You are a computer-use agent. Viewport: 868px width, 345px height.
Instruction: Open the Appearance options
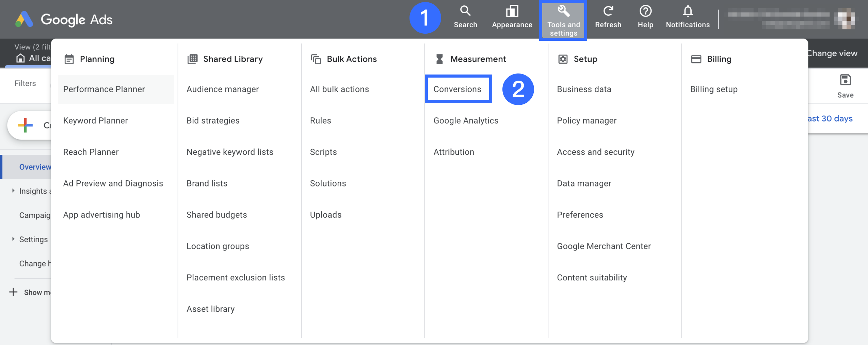click(x=512, y=17)
